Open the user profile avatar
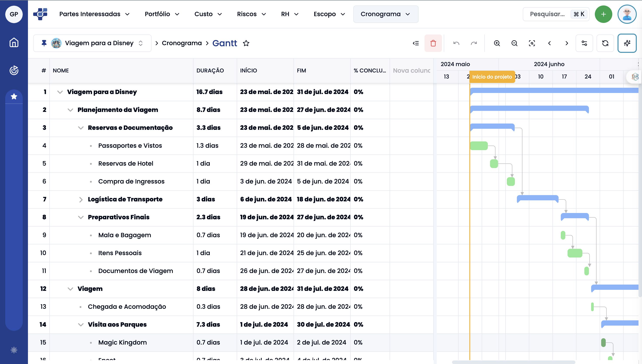Screen dimensions: 642x364 coord(627,14)
